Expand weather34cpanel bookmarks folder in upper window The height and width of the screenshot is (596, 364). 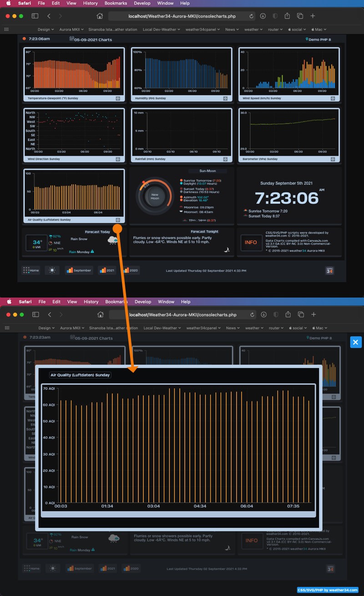[x=203, y=29]
